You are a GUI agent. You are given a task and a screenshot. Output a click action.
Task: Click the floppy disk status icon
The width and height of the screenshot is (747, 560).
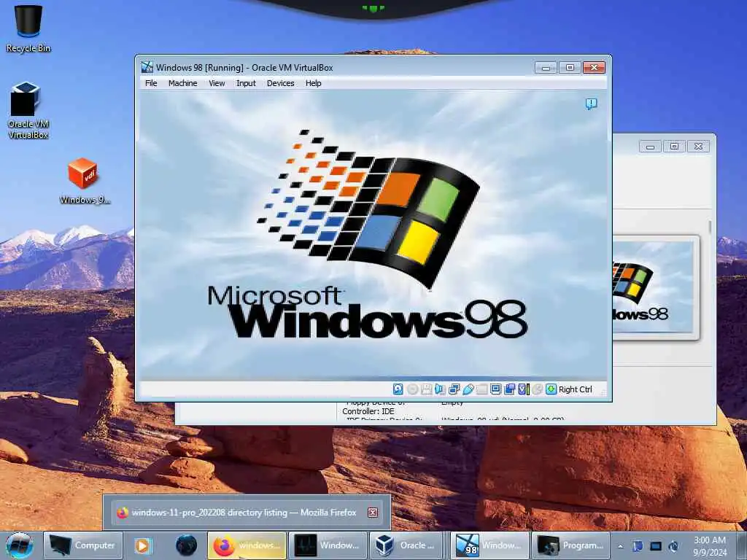(426, 389)
